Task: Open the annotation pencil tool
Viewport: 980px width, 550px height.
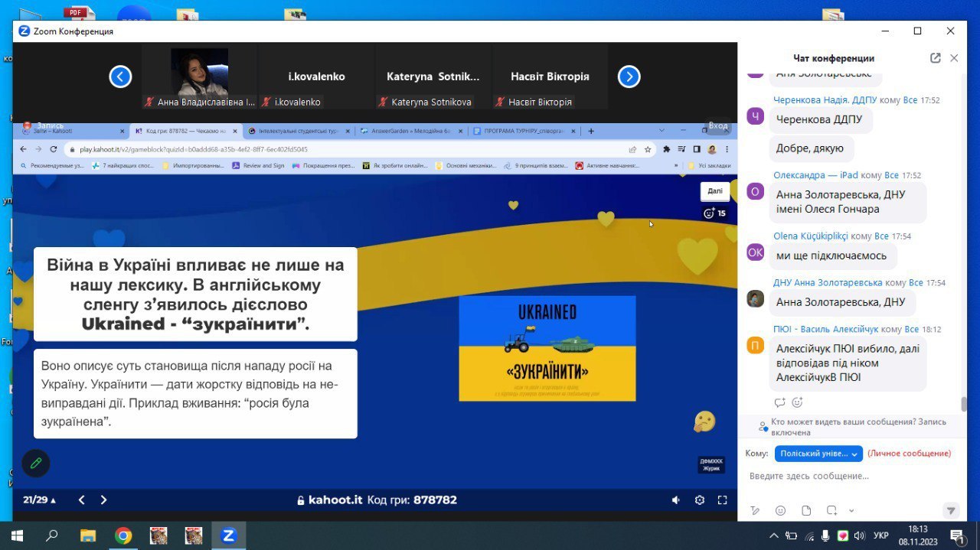Action: point(35,463)
